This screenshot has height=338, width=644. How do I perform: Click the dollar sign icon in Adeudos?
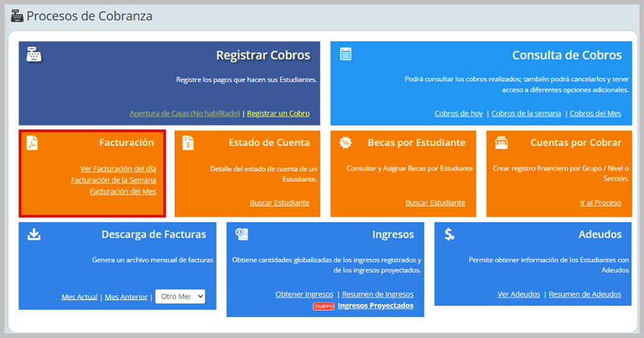click(449, 234)
